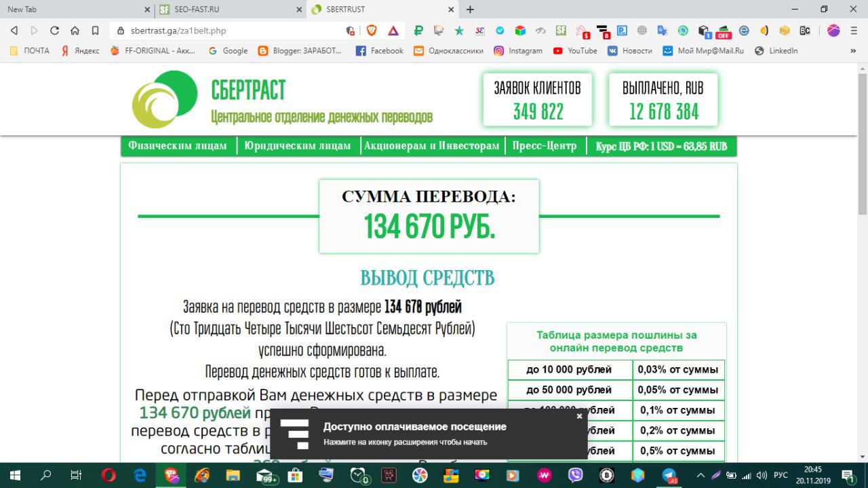Click the ВЫВОД СРЕДСТВ heading
Viewport: 868px width, 488px height.
click(x=427, y=278)
